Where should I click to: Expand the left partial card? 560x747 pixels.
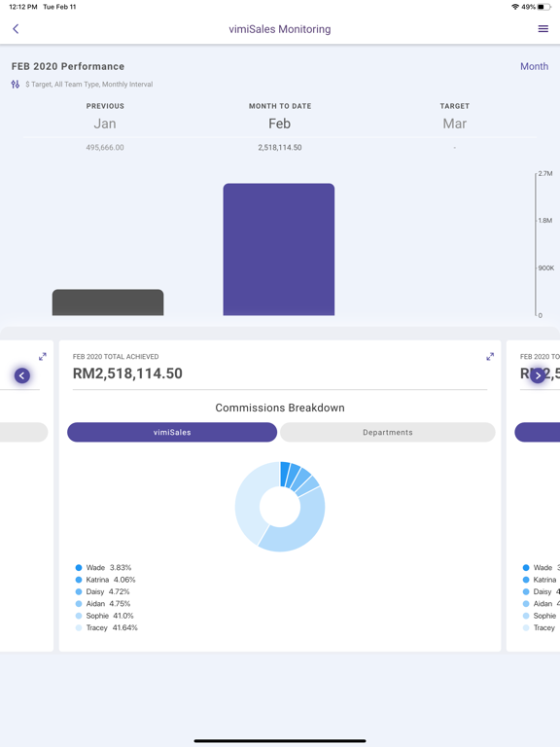coord(43,356)
